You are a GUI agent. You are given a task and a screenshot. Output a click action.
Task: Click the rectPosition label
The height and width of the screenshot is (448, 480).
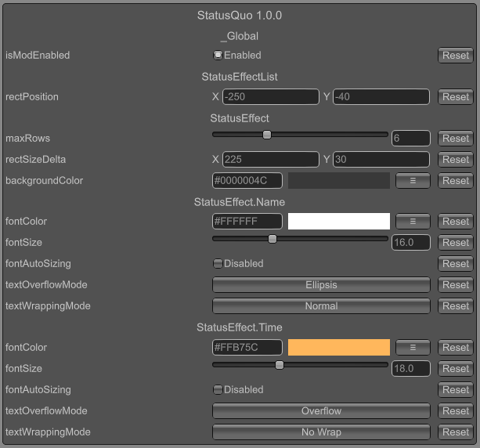(x=32, y=97)
